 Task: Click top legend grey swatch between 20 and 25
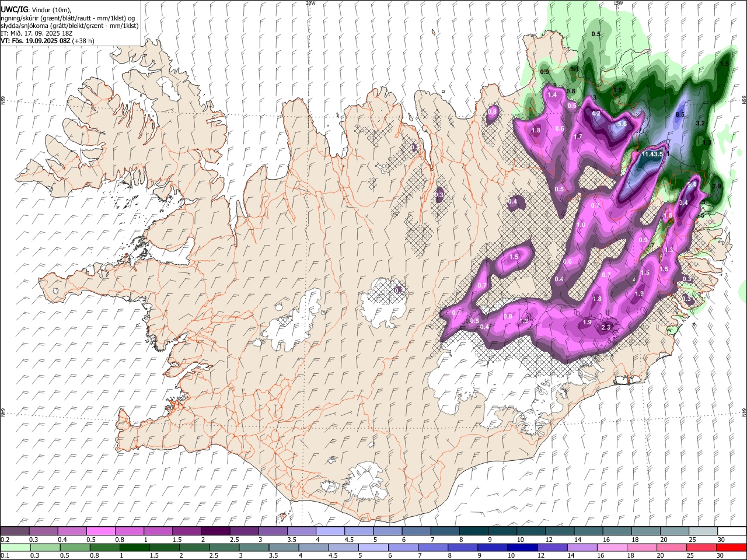[675, 531]
